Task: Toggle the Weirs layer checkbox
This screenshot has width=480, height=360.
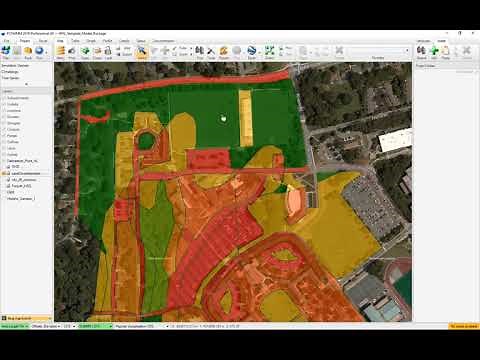Action: 4,148
